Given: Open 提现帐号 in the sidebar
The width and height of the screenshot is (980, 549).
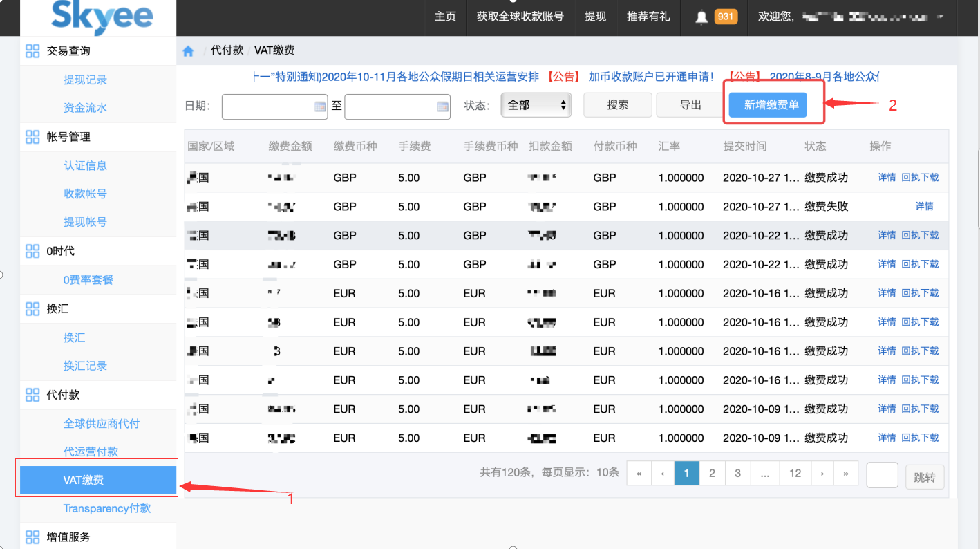Looking at the screenshot, I should pos(86,222).
